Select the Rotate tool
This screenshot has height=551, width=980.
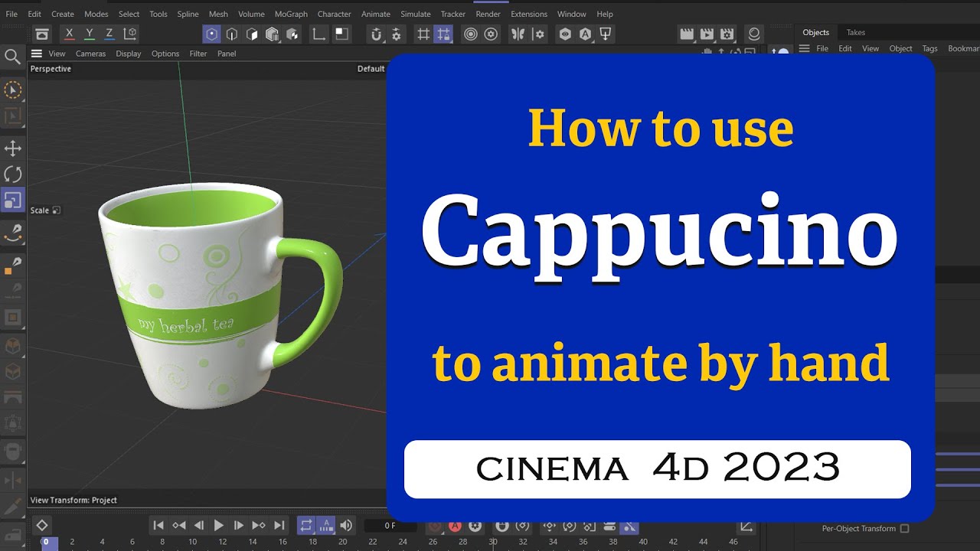(13, 174)
